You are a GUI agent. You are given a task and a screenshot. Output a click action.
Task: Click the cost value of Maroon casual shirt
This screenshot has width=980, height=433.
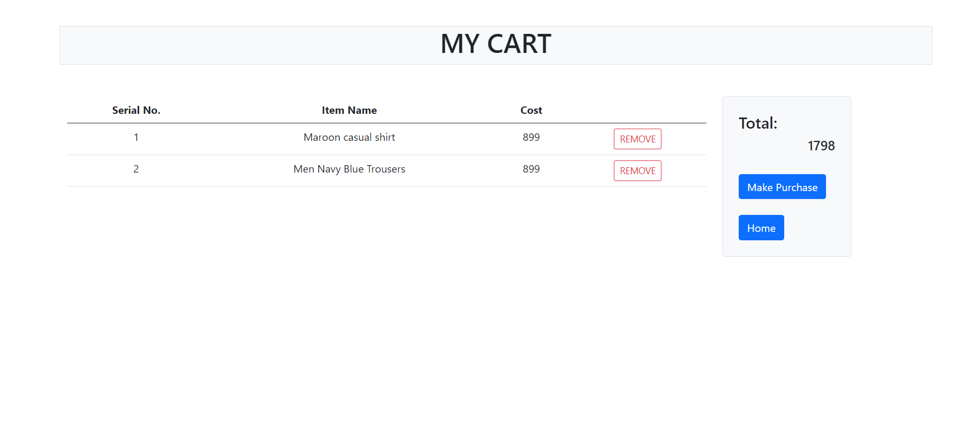pyautogui.click(x=531, y=137)
